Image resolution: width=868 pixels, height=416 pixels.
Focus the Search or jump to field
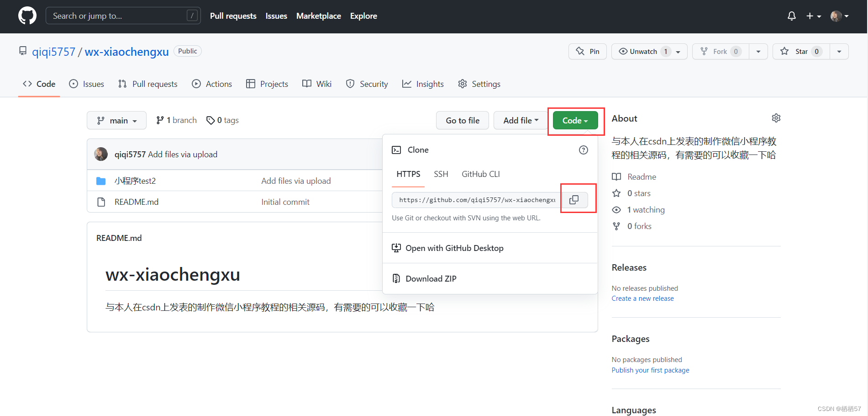[123, 16]
